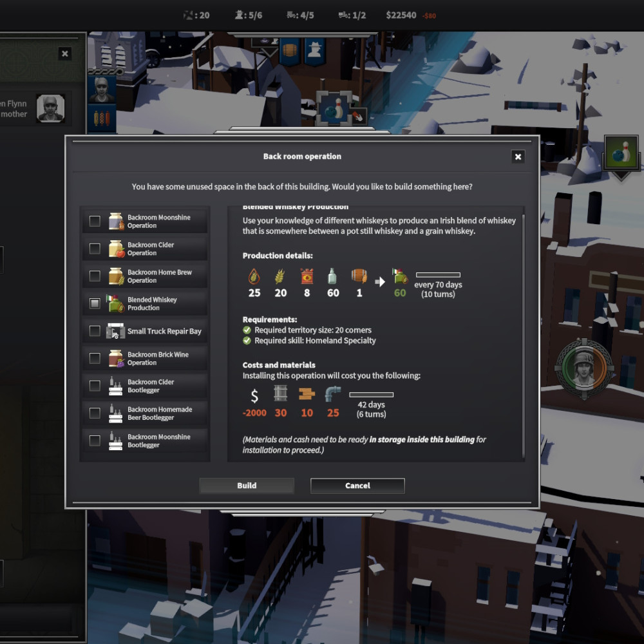The width and height of the screenshot is (644, 644).
Task: Select Backroom Cider Bootlegger crate icon
Action: [x=116, y=386]
